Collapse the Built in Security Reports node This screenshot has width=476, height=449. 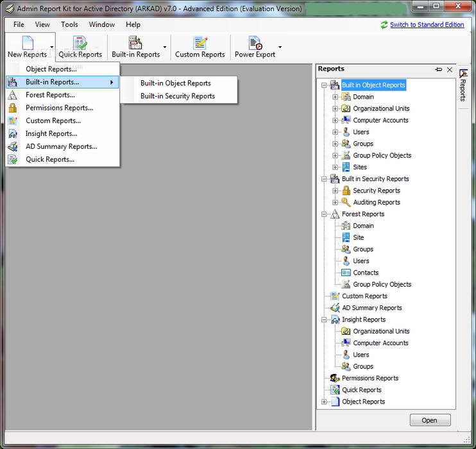324,179
